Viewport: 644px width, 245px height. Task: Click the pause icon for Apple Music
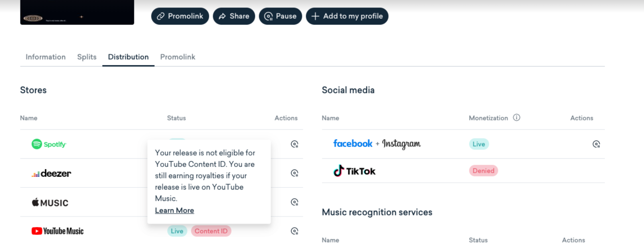(x=294, y=202)
